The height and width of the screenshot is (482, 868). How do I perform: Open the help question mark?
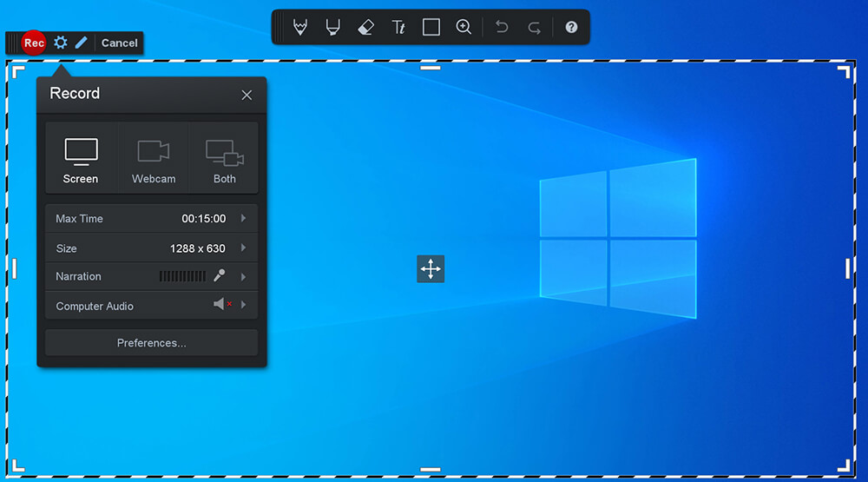pyautogui.click(x=571, y=27)
